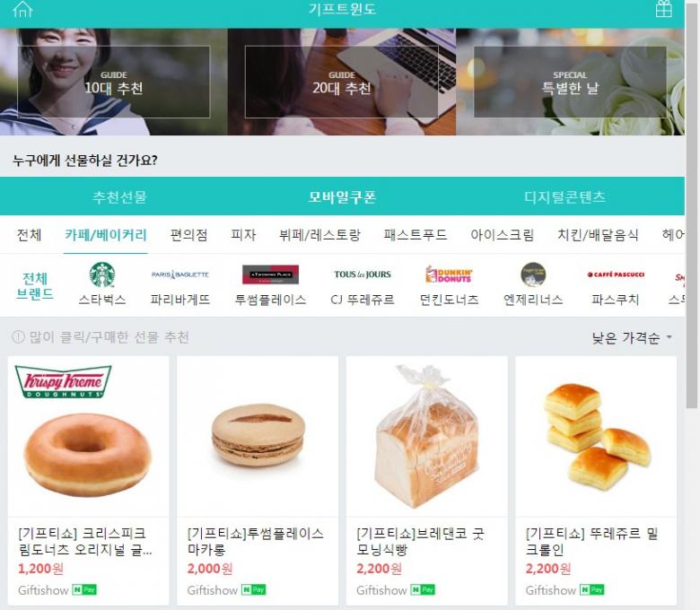Choose the Angel-in-us brand logo
The height and width of the screenshot is (610, 700).
533,274
